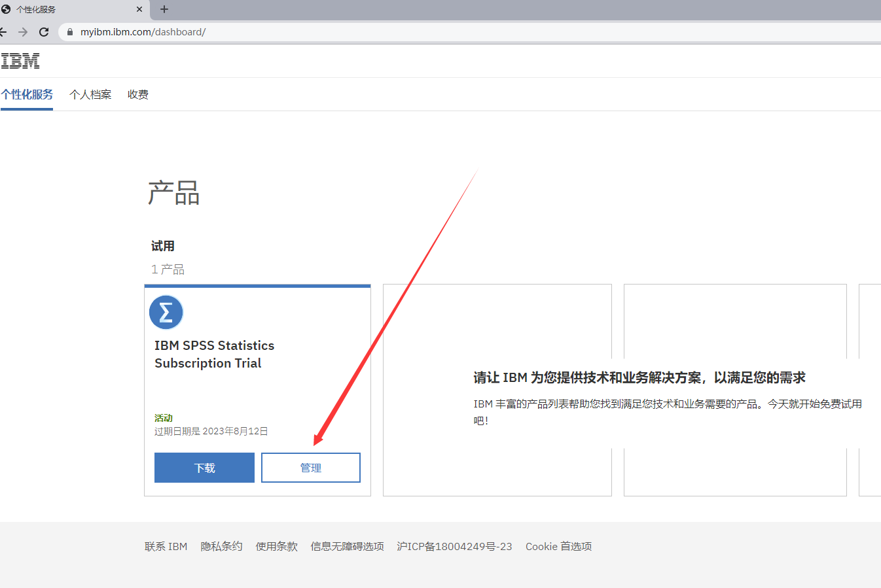View the 使用条款 terms link
The height and width of the screenshot is (588, 881).
[276, 546]
